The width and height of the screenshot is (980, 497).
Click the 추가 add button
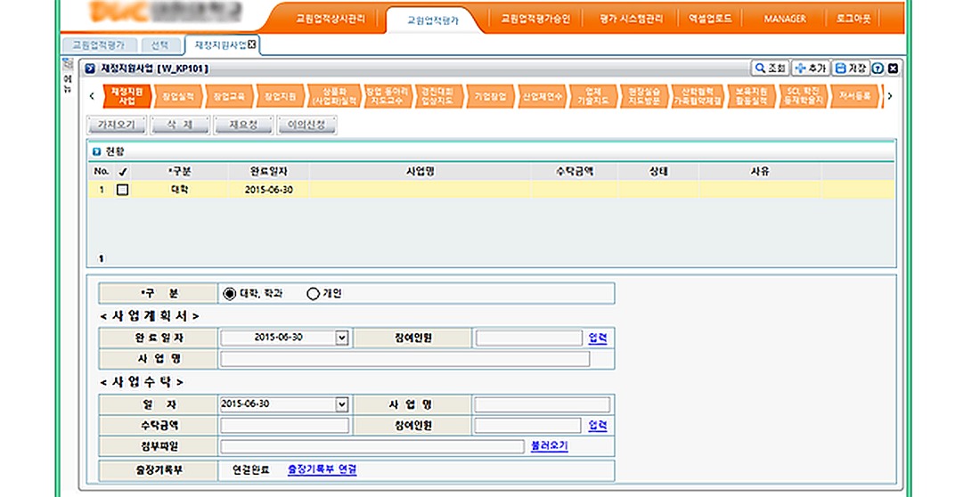pos(811,69)
